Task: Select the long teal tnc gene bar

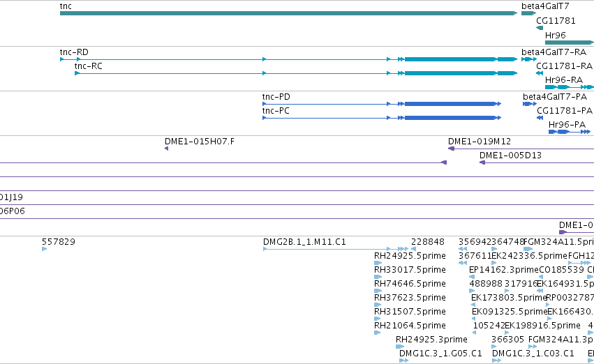Action: (288, 13)
